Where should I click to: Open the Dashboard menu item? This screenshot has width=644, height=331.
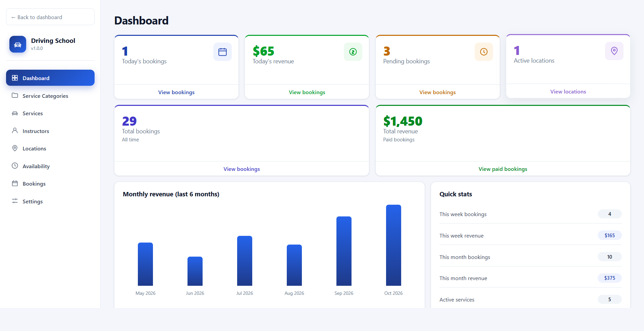(50, 78)
